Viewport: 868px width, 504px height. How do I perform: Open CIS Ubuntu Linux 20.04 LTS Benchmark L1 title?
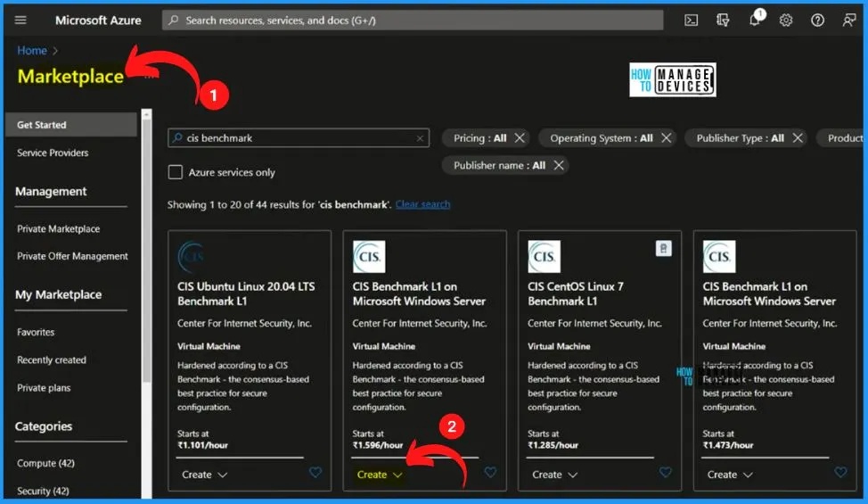point(246,293)
